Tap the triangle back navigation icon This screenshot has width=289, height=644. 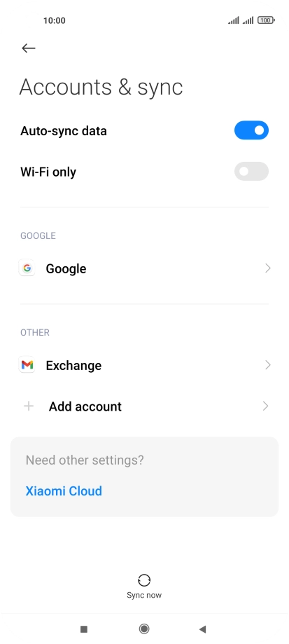pos(202,629)
